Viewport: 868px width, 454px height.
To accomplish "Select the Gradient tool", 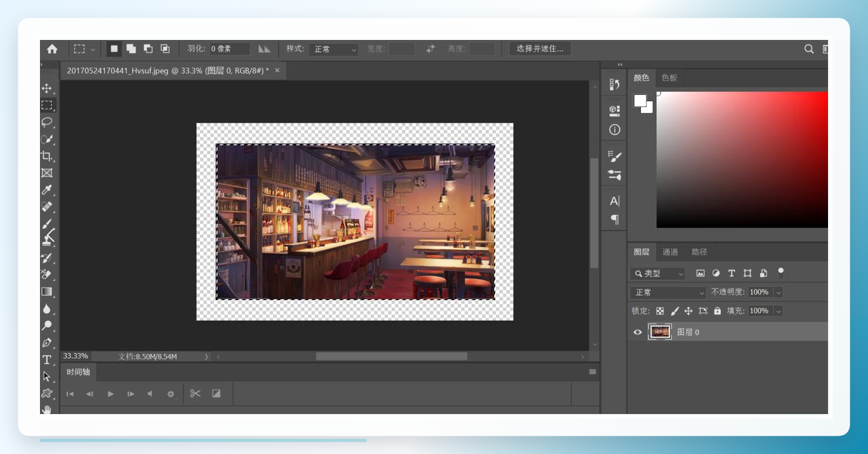I will pos(47,292).
